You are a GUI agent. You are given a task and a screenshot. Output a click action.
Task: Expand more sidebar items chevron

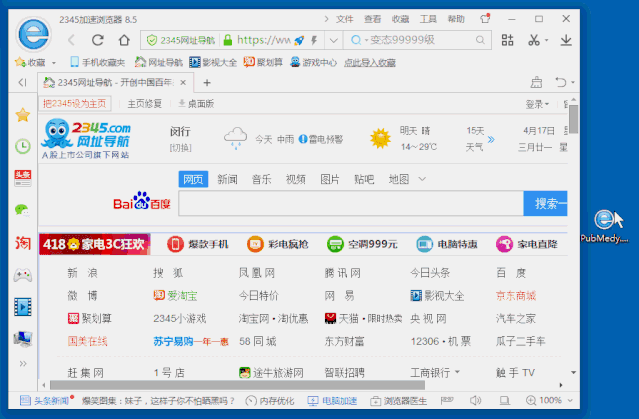click(x=23, y=364)
